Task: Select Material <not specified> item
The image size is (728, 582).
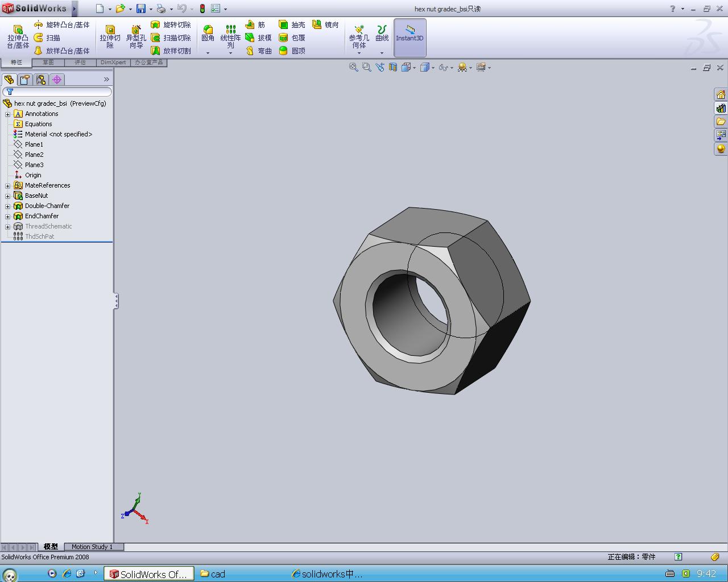Action: pos(58,135)
